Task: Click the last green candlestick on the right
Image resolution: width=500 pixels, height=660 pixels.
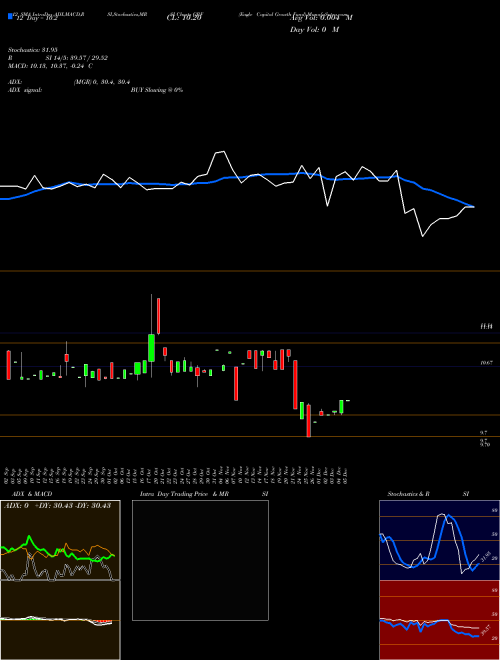Action: tap(341, 407)
